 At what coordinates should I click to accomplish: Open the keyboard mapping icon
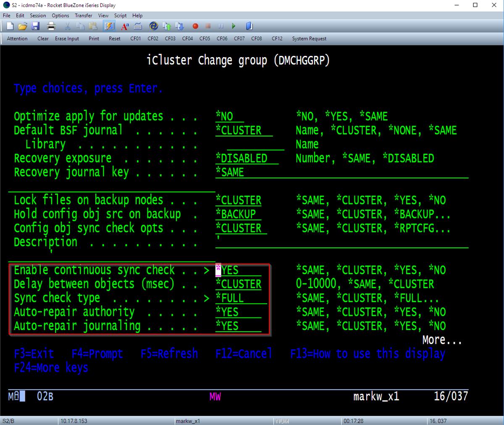click(138, 26)
